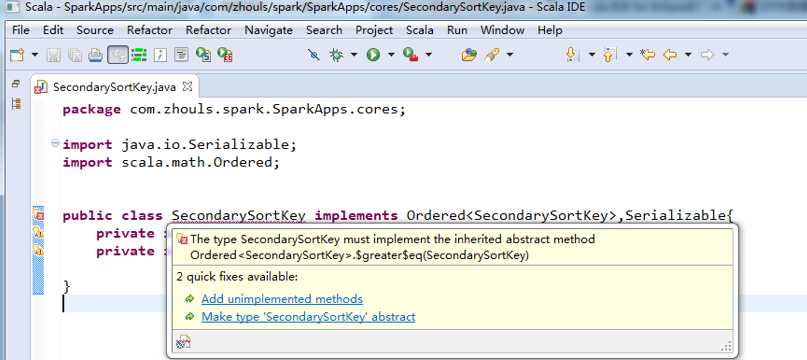This screenshot has height=360, width=807.
Task: Open the Search menu
Action: point(324,30)
